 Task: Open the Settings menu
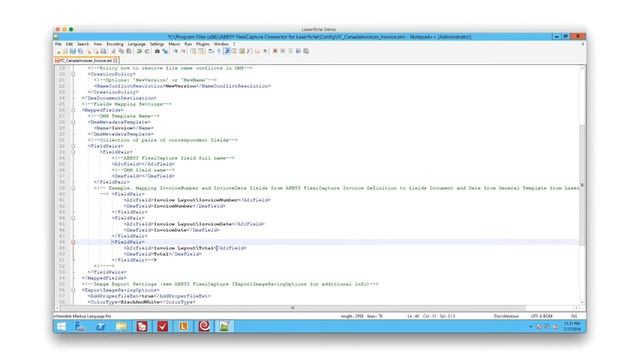[x=157, y=44]
